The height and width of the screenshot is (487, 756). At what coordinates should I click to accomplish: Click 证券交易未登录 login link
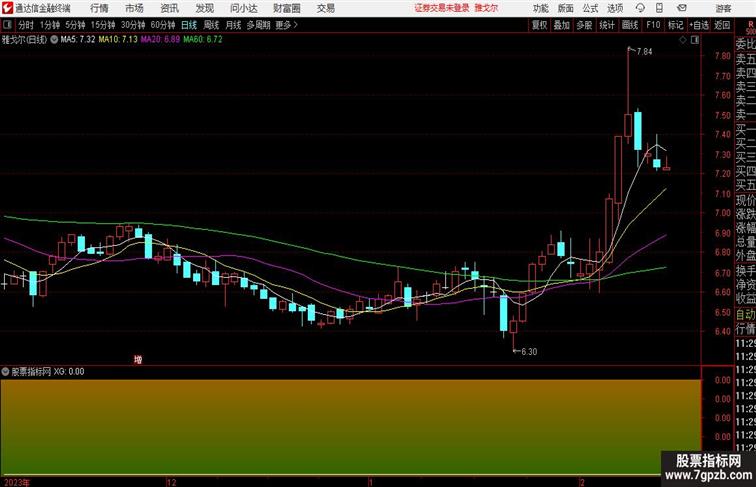442,8
